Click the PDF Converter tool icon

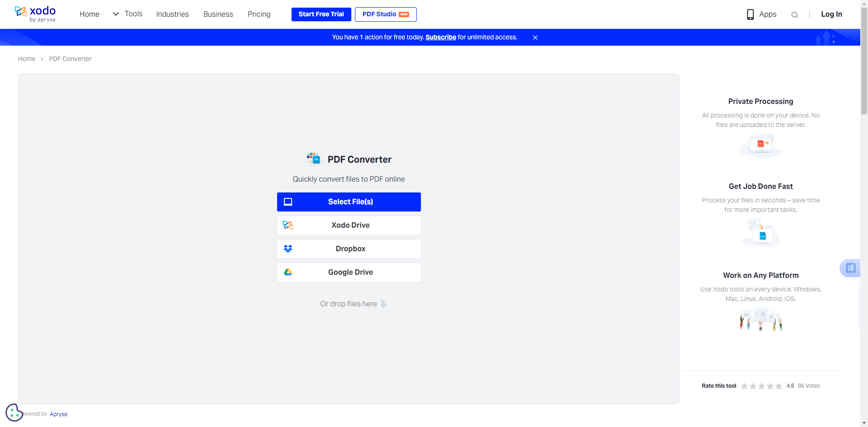point(313,159)
